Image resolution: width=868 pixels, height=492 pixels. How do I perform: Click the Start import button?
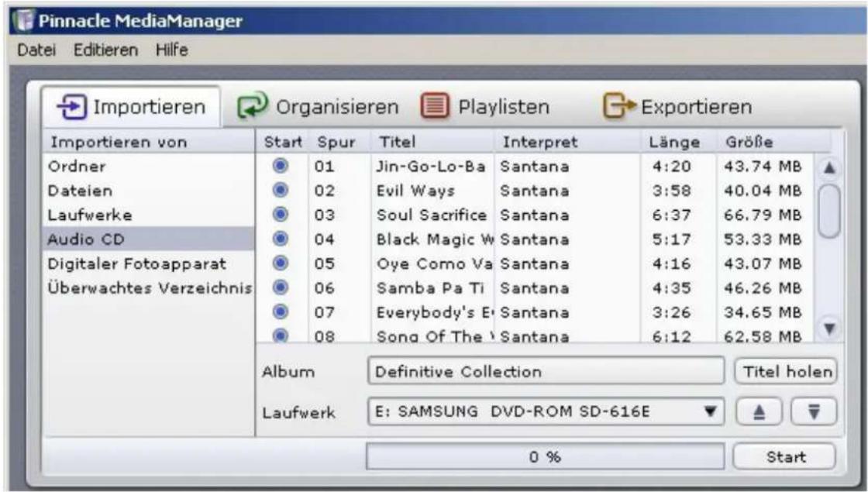(784, 456)
